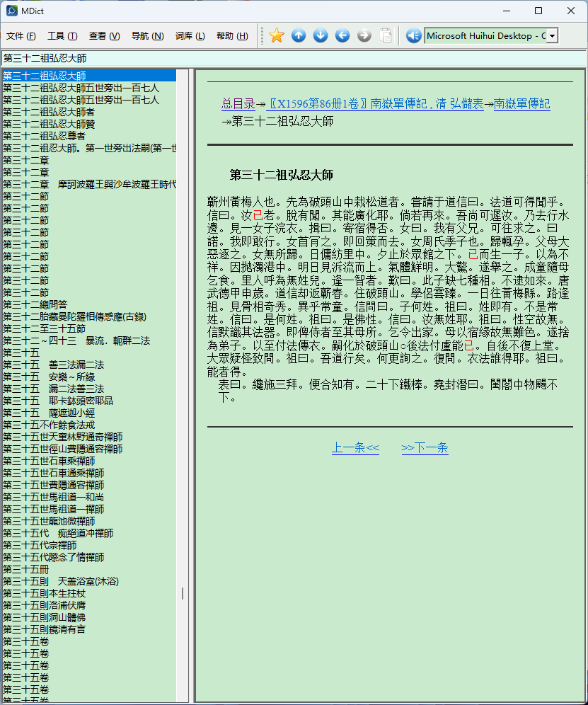Click the gray forward arrow icon
588x705 pixels.
pos(364,35)
